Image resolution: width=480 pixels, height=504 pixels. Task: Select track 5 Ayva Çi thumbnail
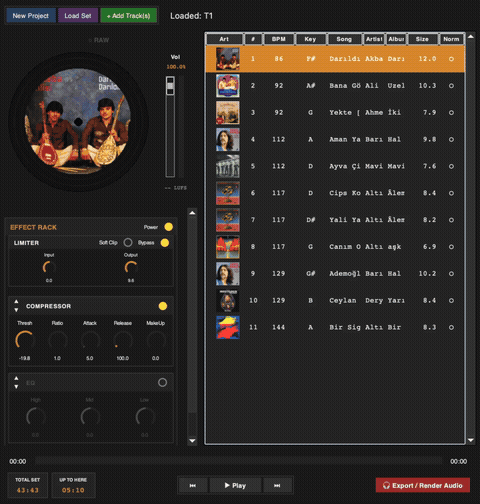(x=228, y=166)
